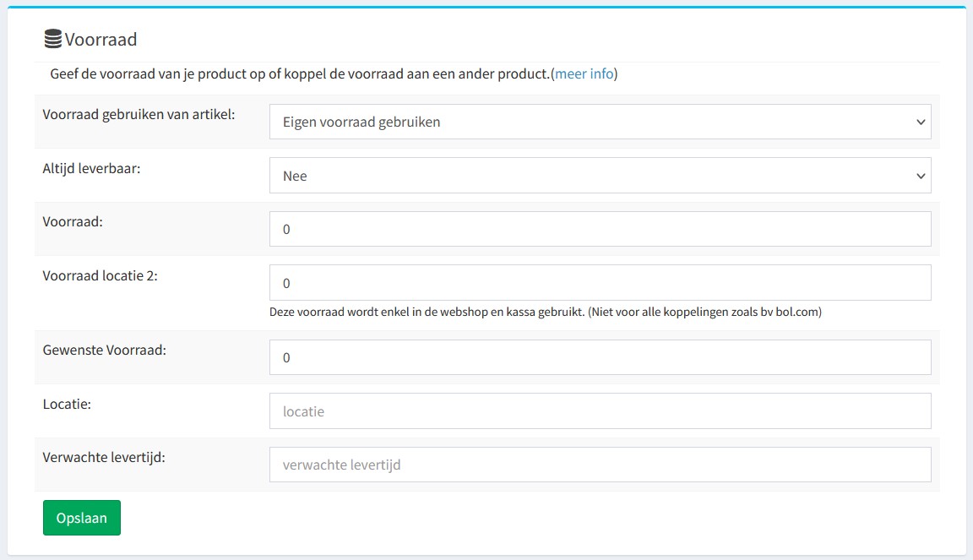This screenshot has width=973, height=560.
Task: Expand the 'Altijd leverbaar' dropdown showing Nee
Action: (x=600, y=176)
